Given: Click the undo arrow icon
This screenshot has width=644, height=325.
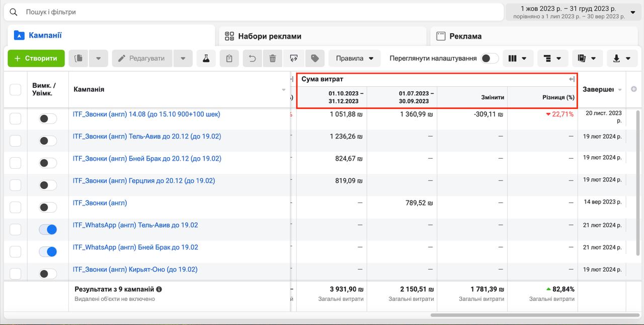Looking at the screenshot, I should pyautogui.click(x=253, y=58).
